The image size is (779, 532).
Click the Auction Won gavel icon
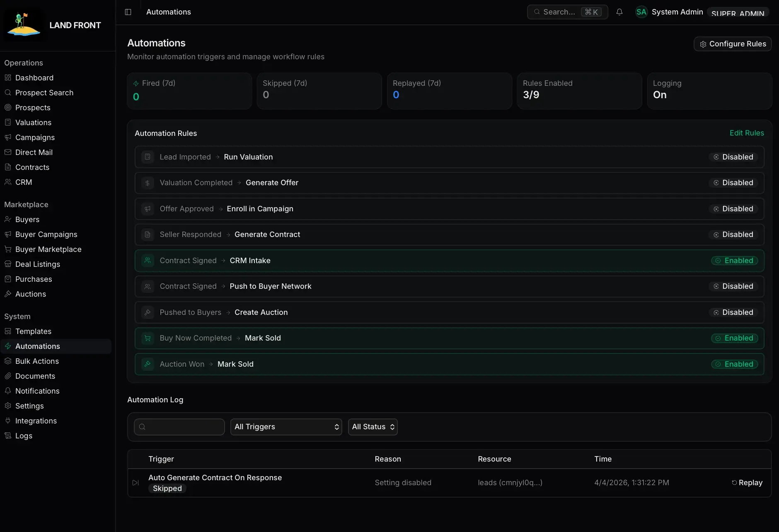tap(148, 364)
